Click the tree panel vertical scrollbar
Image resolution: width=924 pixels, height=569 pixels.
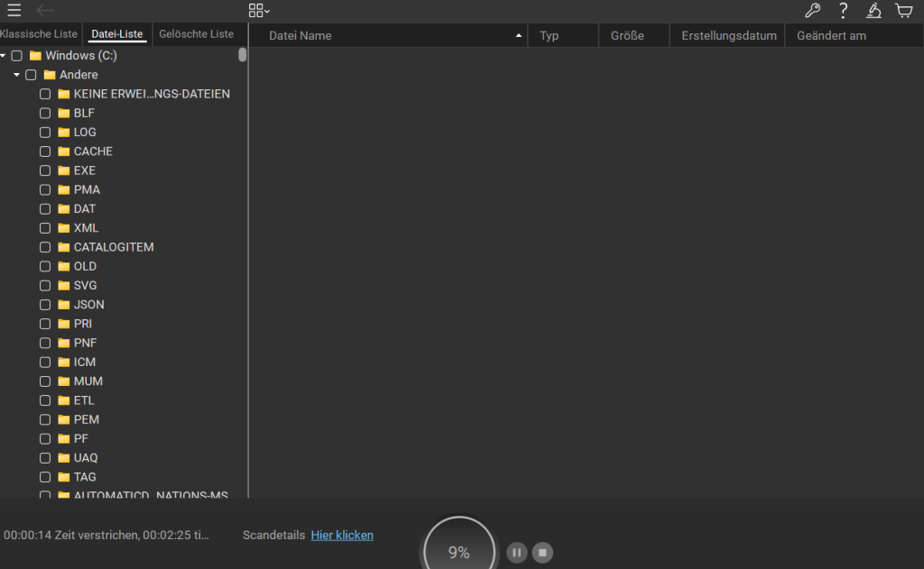[242, 55]
